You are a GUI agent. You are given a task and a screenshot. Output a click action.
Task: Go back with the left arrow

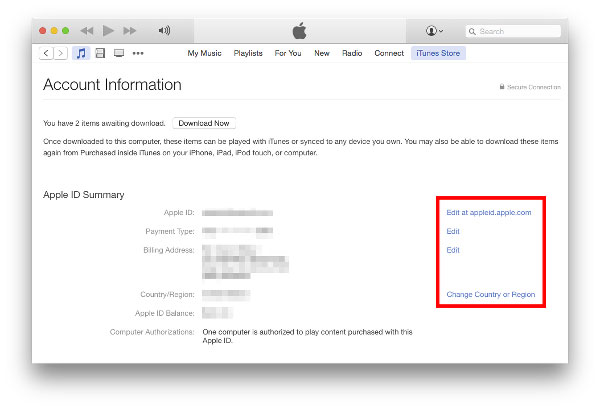tap(46, 53)
